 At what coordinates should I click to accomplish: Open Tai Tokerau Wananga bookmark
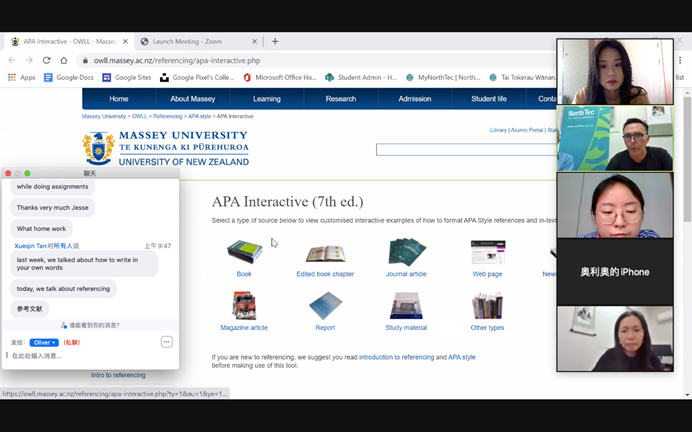[x=523, y=78]
